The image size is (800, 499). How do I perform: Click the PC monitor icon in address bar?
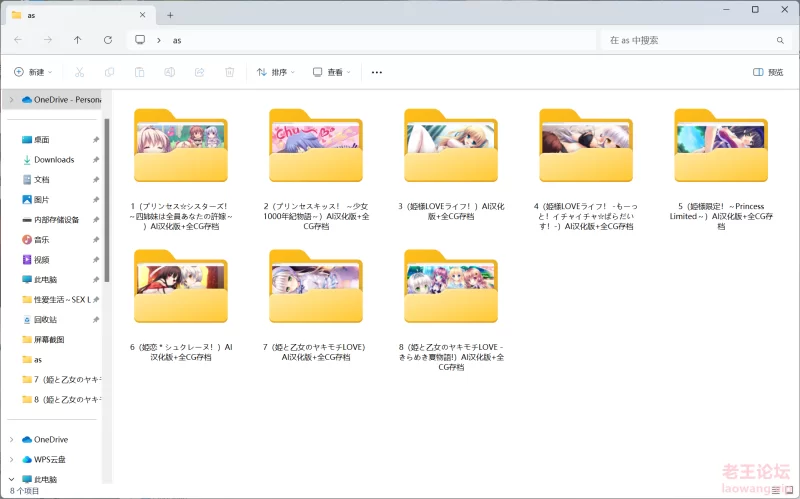coord(140,40)
